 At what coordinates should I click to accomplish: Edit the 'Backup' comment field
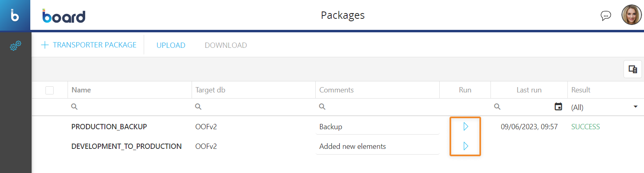[x=377, y=127]
